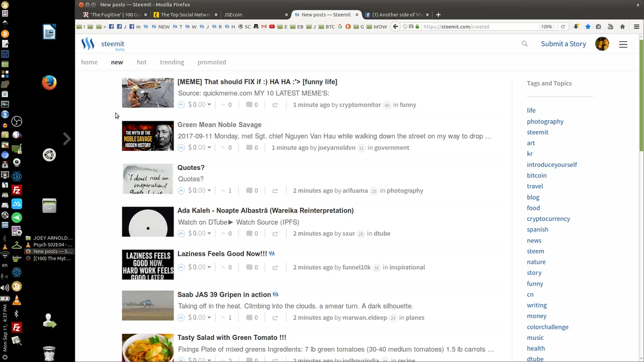Resteem the 'Quotes?' post
The width and height of the screenshot is (644, 362).
coord(275,191)
